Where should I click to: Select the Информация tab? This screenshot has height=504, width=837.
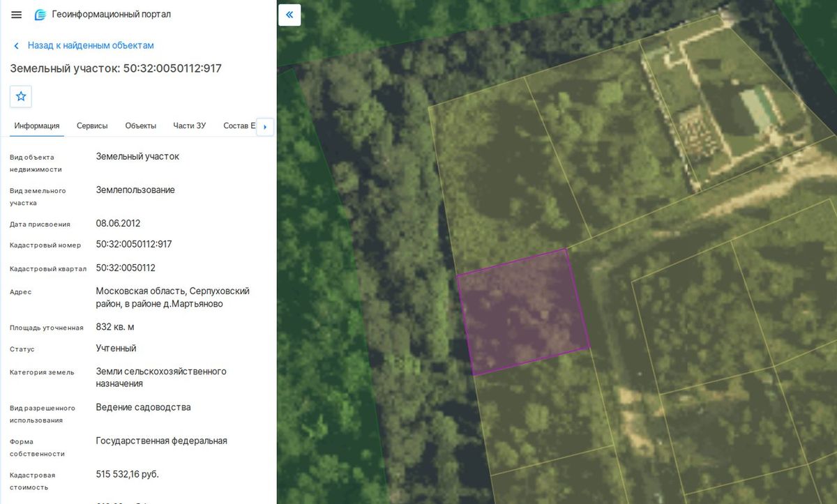[37, 126]
